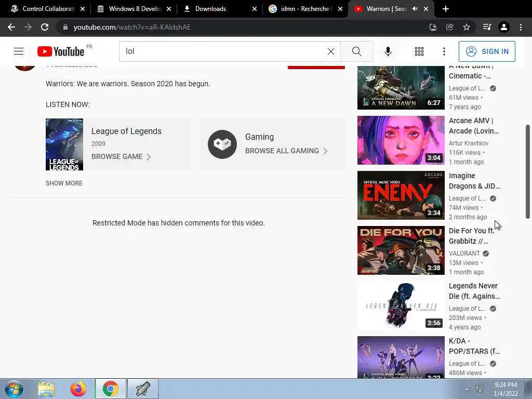Click the page vertical scrollbar
Screen dimensions: 532x399
[528, 171]
